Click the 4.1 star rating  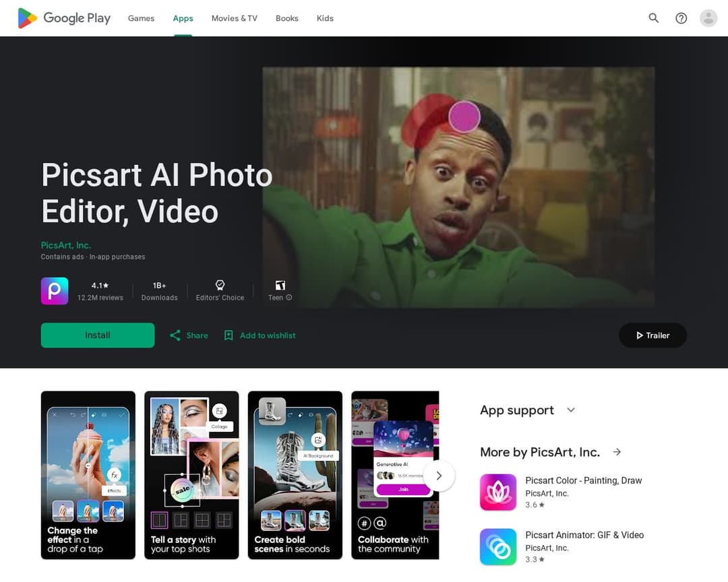(100, 285)
